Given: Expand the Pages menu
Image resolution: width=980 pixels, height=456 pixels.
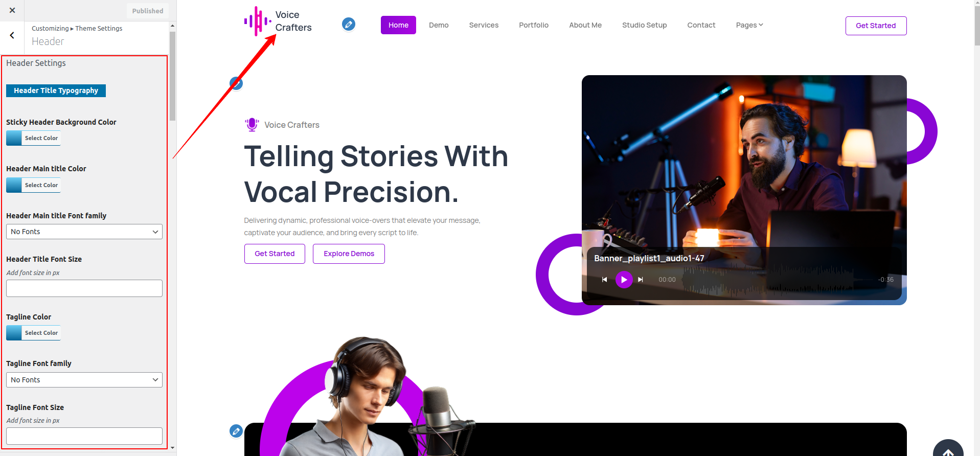Looking at the screenshot, I should [749, 25].
